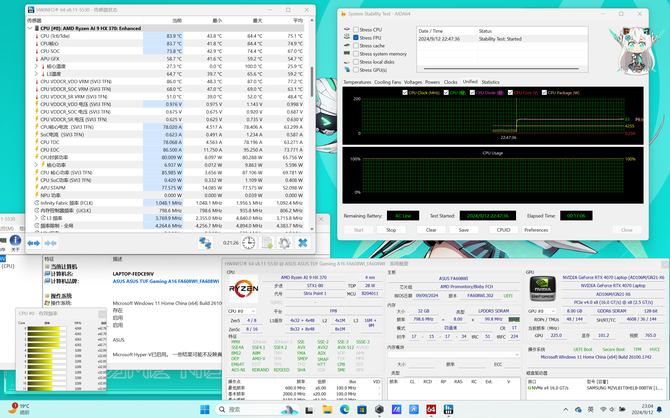Open the Windows Start menu
Image resolution: width=670 pixels, height=418 pixels.
click(205, 409)
